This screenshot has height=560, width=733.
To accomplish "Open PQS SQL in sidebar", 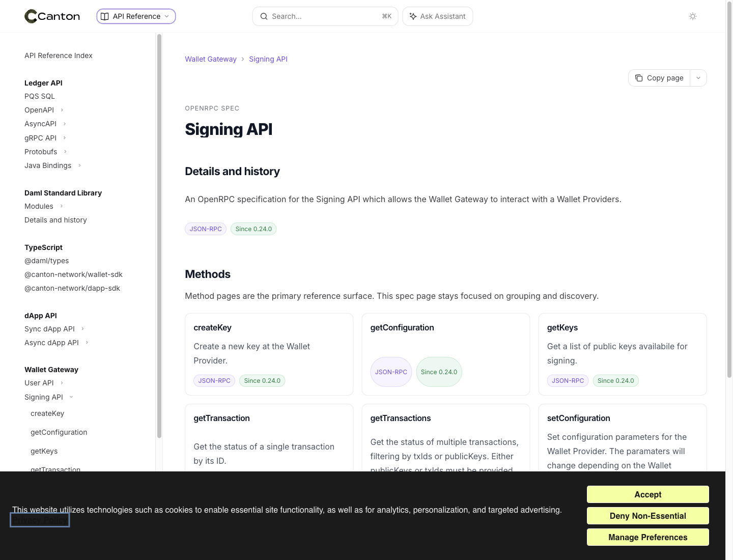I will pos(40,96).
